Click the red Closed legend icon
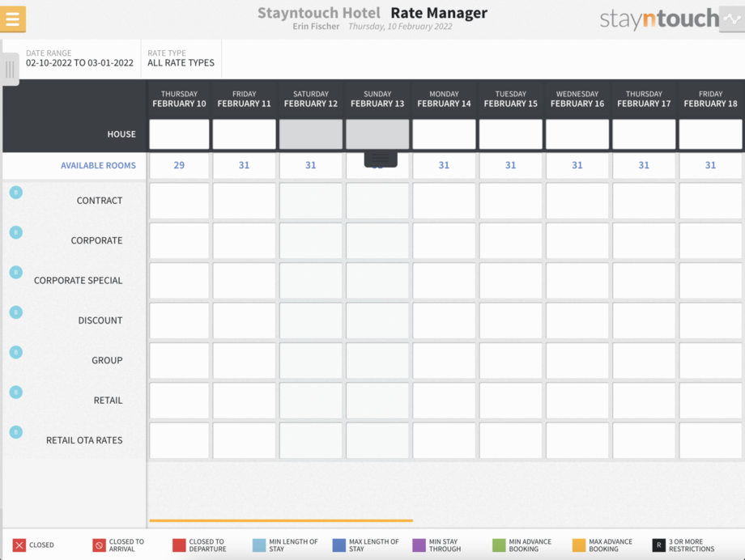745x560 pixels. click(x=19, y=545)
